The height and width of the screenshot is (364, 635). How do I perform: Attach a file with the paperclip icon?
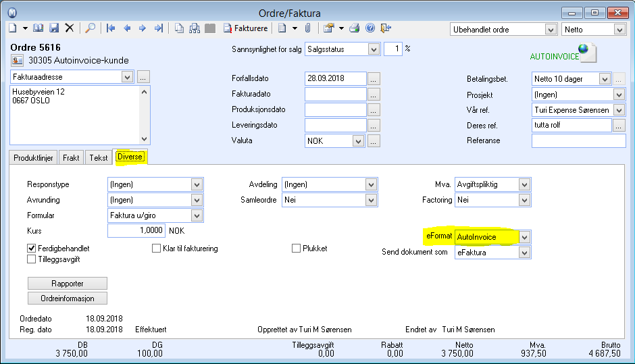coord(308,28)
